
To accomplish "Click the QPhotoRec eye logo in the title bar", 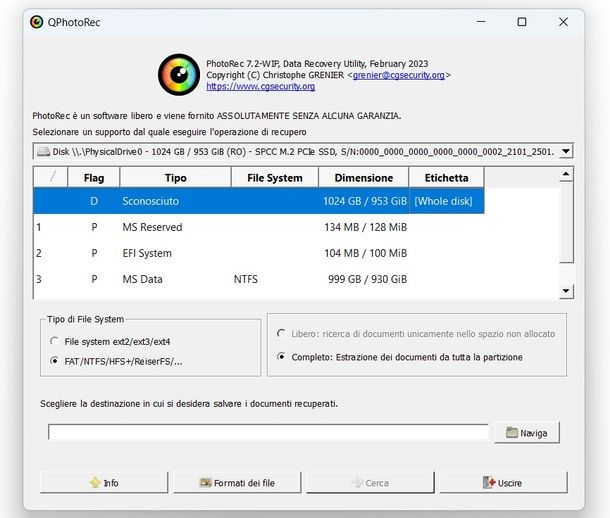I will point(37,22).
